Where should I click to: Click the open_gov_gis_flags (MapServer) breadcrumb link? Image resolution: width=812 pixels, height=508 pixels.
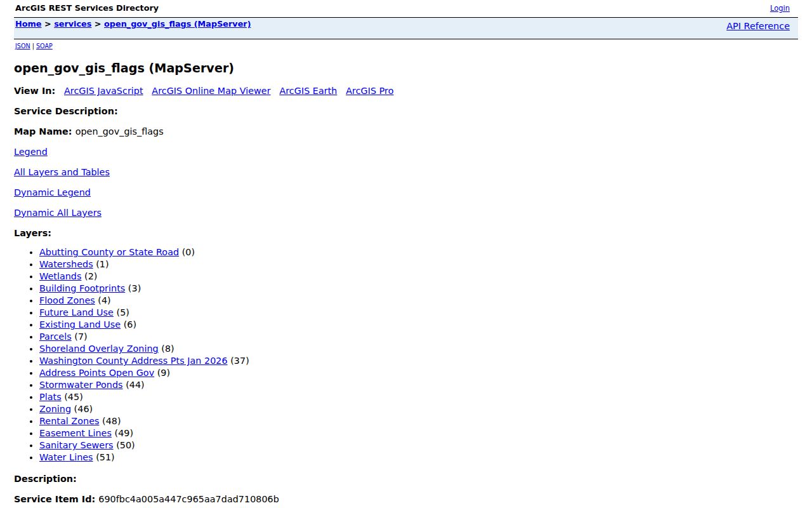click(x=178, y=24)
